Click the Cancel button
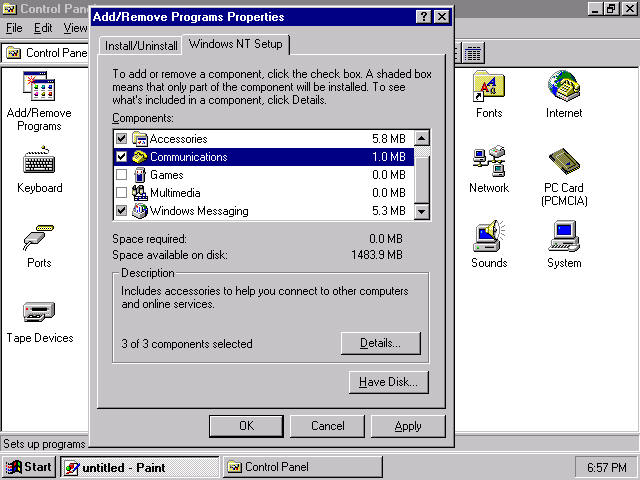Viewport: 640px width, 480px height. pos(327,426)
